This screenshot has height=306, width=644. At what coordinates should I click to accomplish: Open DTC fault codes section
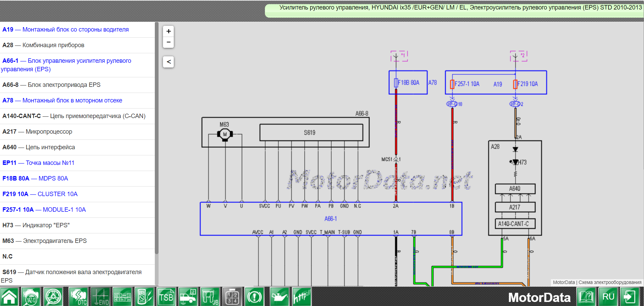tap(78, 297)
